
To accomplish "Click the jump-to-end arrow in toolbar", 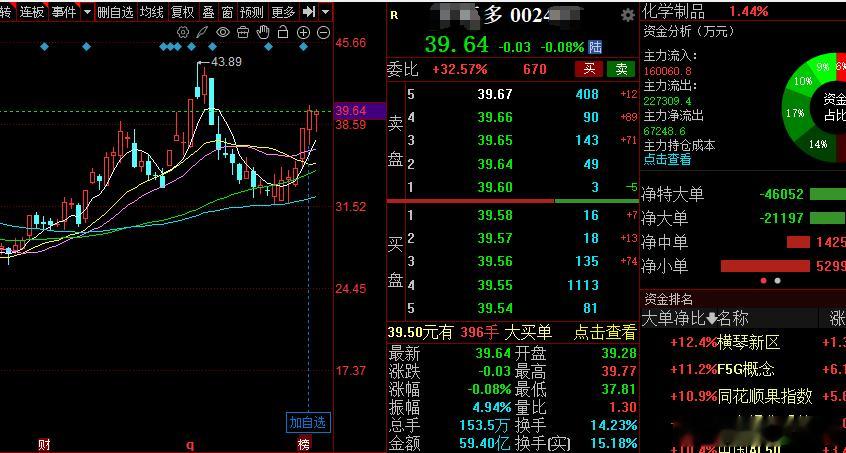I will [x=309, y=11].
